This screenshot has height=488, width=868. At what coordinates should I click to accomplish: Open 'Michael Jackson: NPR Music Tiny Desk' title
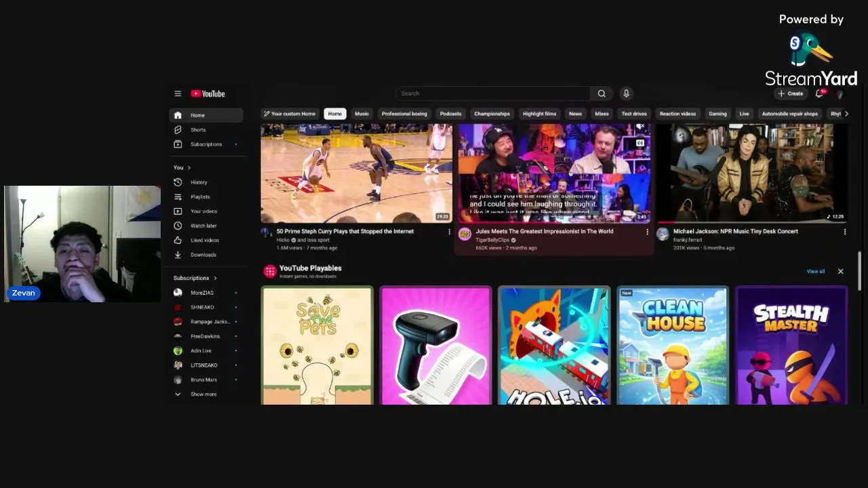(x=736, y=231)
